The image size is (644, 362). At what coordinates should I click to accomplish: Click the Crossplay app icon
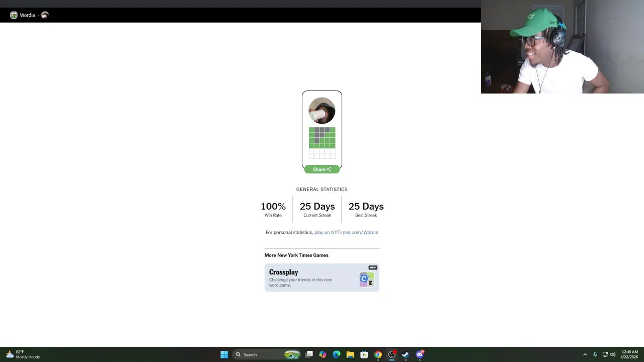(x=367, y=280)
